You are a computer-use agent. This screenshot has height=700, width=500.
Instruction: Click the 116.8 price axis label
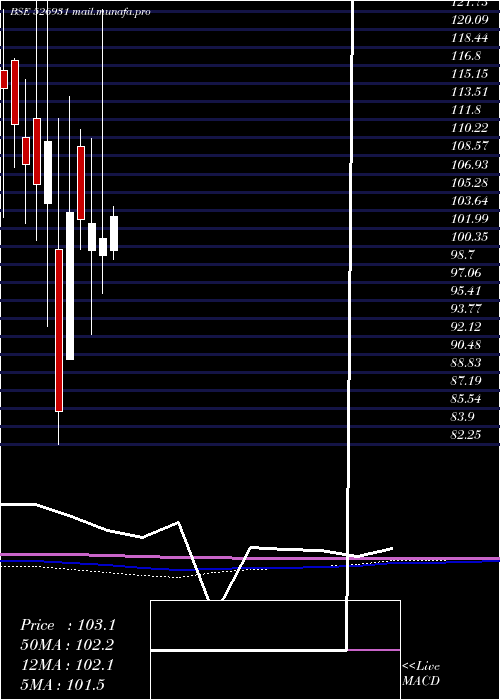click(466, 56)
